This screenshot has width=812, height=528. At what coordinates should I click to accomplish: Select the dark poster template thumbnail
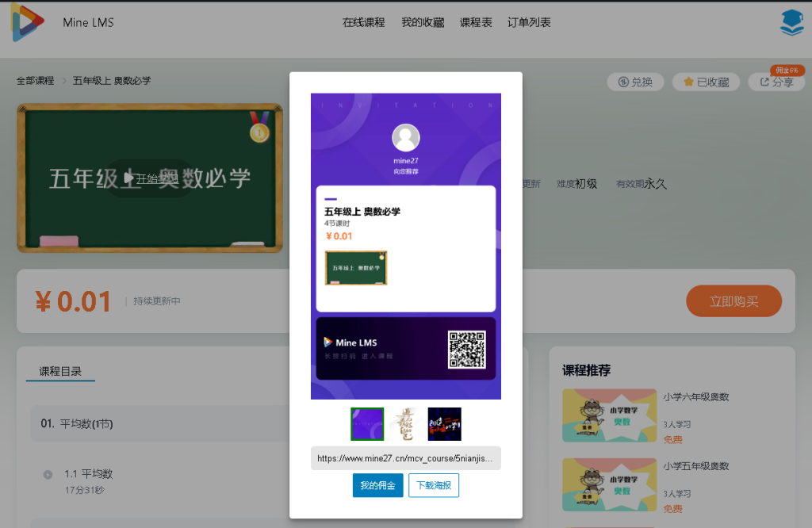[444, 424]
